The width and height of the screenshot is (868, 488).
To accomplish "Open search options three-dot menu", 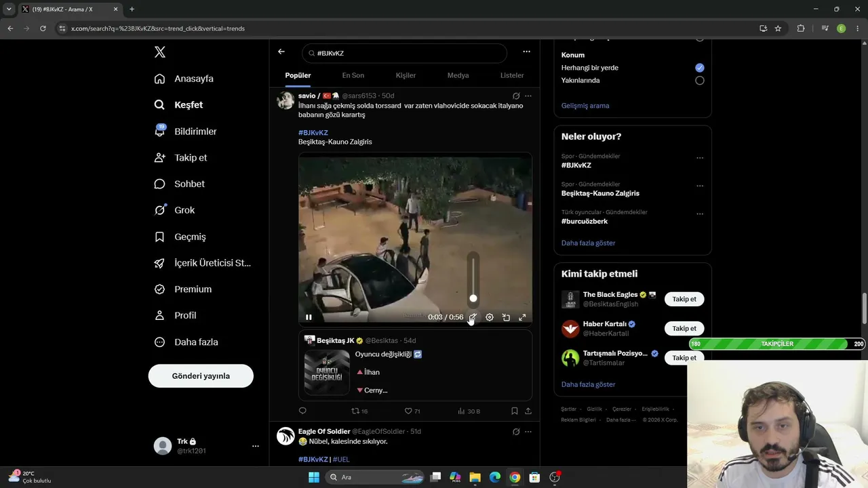I will click(526, 52).
